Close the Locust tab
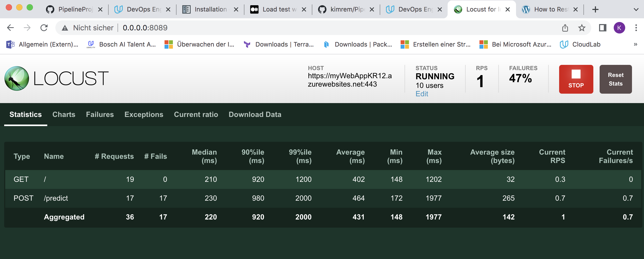This screenshot has height=259, width=644. [x=508, y=9]
